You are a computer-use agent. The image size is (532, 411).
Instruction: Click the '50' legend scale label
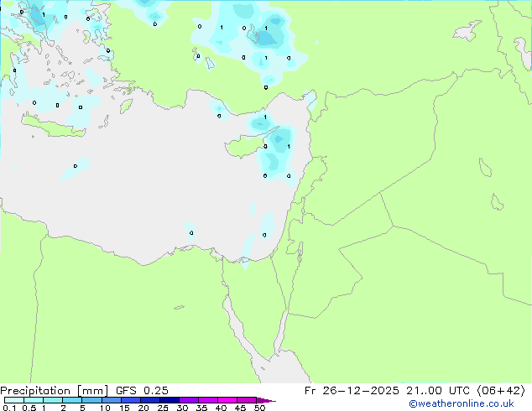(x=259, y=408)
